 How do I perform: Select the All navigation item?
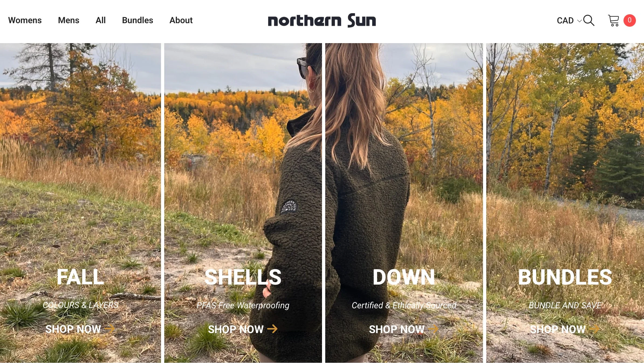[x=101, y=20]
